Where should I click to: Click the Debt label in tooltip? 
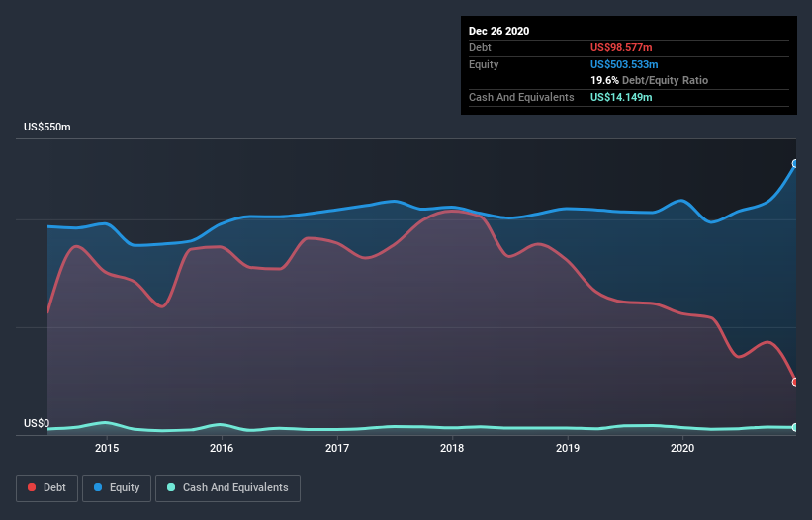coord(480,47)
